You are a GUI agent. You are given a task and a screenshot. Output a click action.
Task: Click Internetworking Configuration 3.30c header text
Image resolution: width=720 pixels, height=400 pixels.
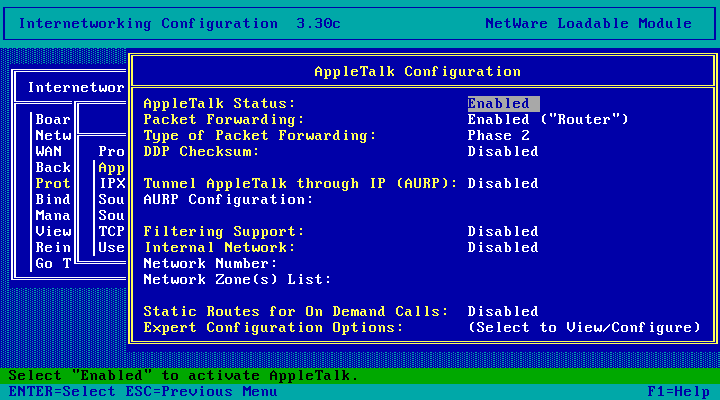[x=180, y=24]
